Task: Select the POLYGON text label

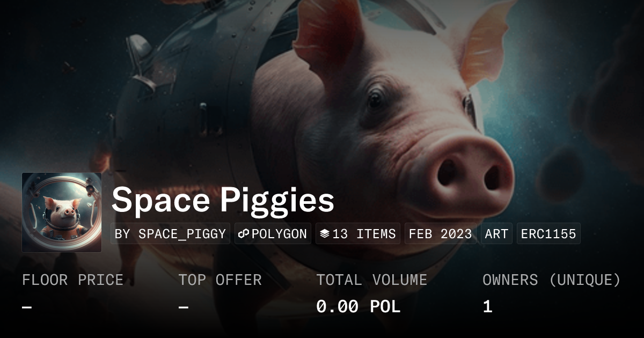Action: (x=279, y=234)
